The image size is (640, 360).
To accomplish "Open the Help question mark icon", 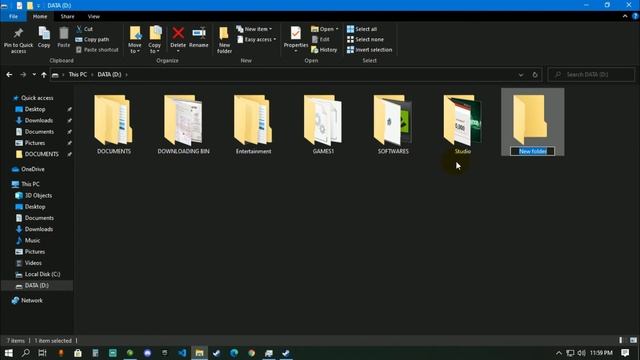I will point(635,16).
